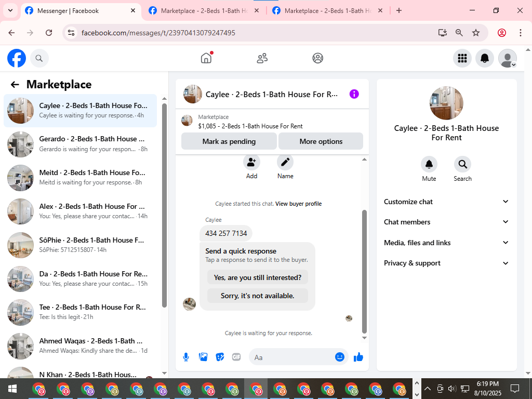Open the nine-dot Menu grid
Screen dimensions: 532x399
click(x=462, y=58)
